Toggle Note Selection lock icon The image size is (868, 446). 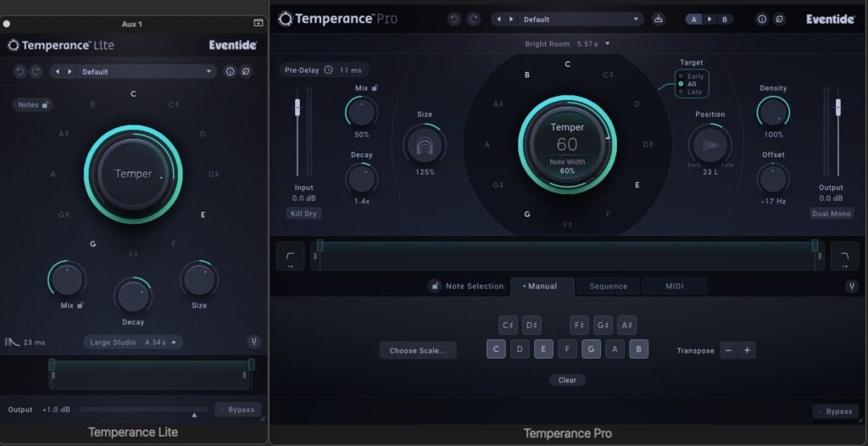click(435, 287)
